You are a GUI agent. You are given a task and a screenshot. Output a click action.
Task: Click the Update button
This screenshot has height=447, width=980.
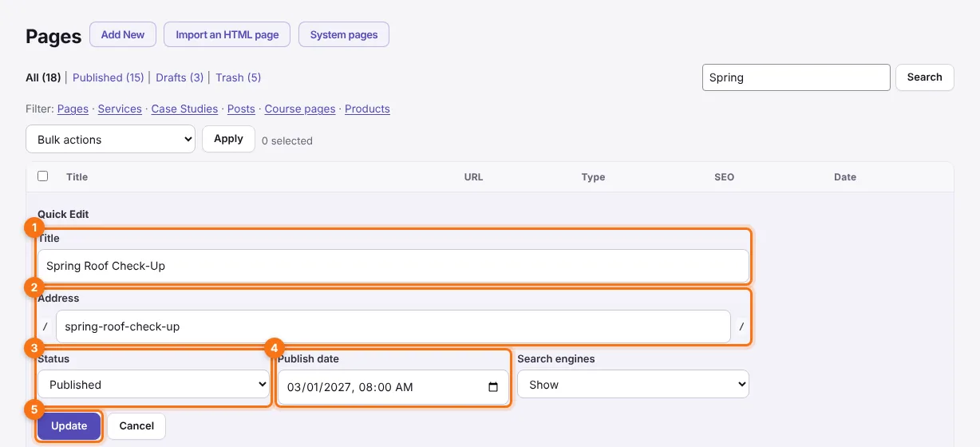coord(69,426)
